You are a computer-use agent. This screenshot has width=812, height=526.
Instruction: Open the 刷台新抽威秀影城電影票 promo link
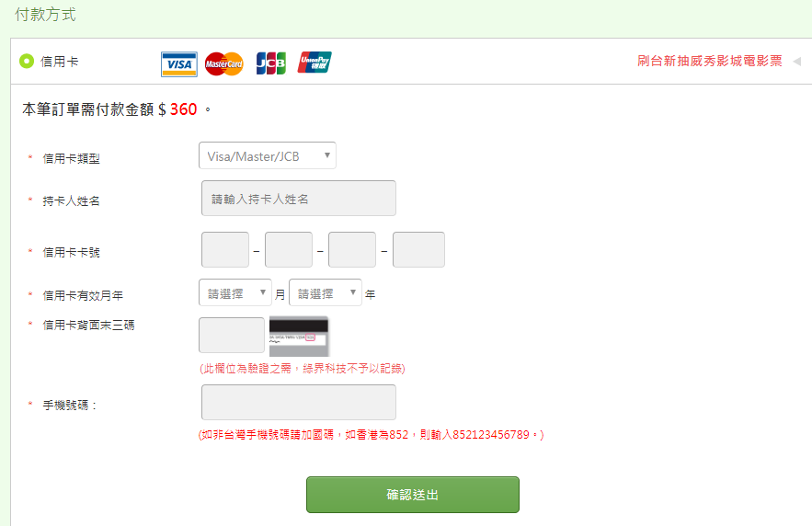pos(709,61)
